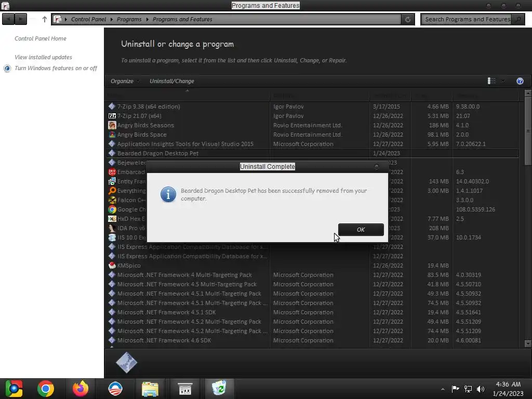Click the info icon in Uninstall Complete dialog
The width and height of the screenshot is (532, 399).
(x=168, y=194)
